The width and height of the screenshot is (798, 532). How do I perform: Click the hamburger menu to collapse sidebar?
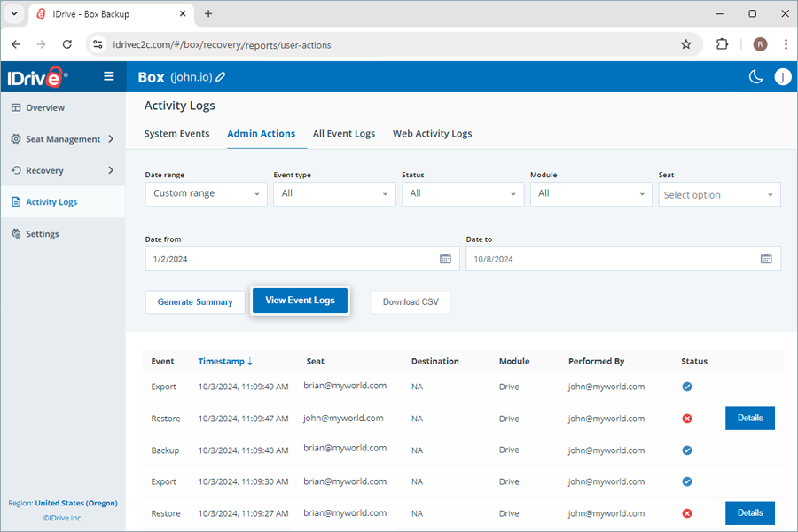(x=108, y=76)
